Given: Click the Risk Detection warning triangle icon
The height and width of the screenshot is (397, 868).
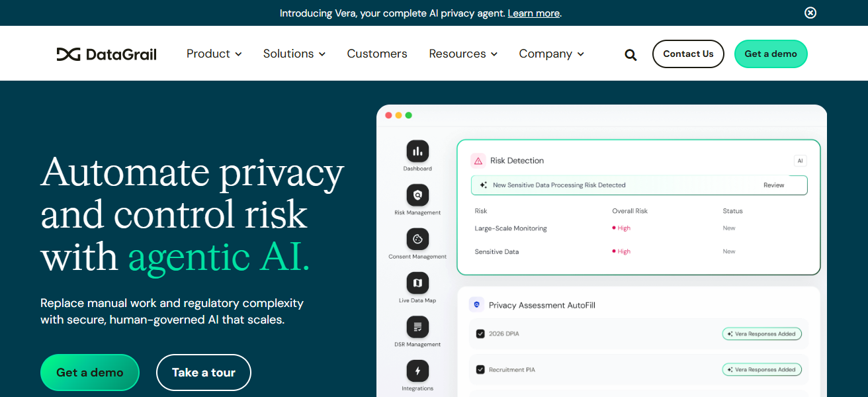Looking at the screenshot, I should tap(478, 160).
